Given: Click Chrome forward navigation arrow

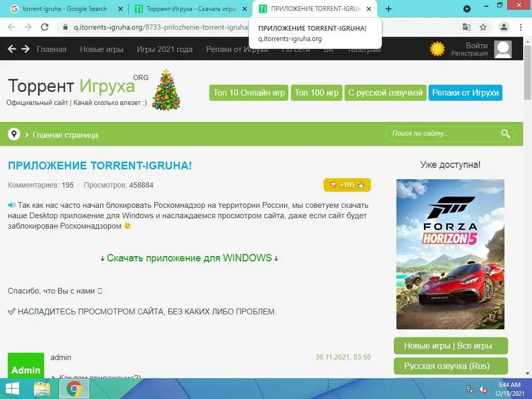Looking at the screenshot, I should click(x=28, y=27).
